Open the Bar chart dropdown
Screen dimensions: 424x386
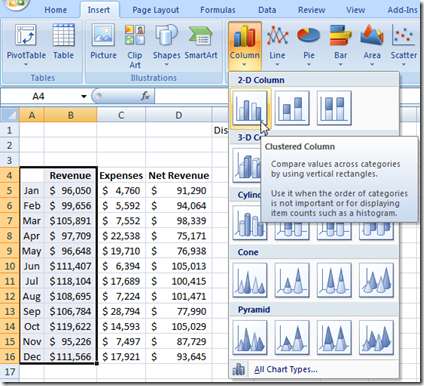340,45
